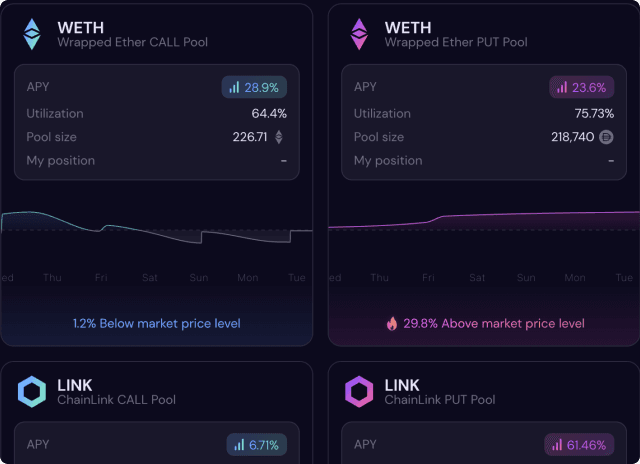640x464 pixels.
Task: Click the WETH CALL pool Ethereum logo
Action: point(32,34)
